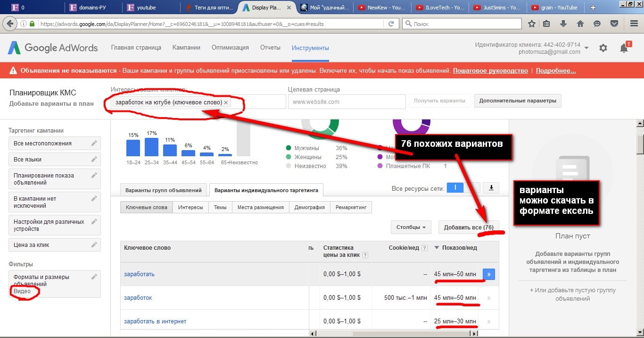The height and width of the screenshot is (338, 644).
Task: Toggle the Все ресурсы сети switch
Action: [x=463, y=188]
